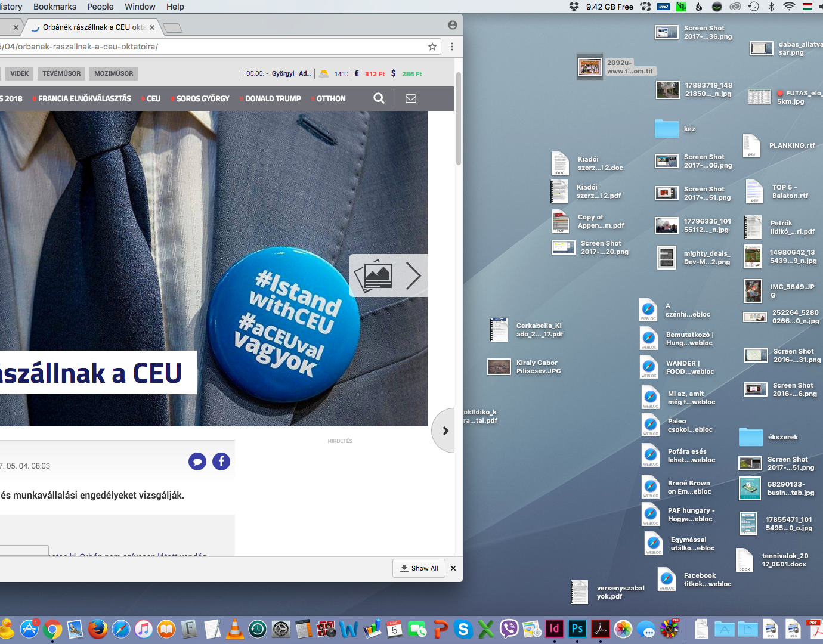Open the Time Machine menu bar icon
This screenshot has height=644, width=823.
pos(754,7)
